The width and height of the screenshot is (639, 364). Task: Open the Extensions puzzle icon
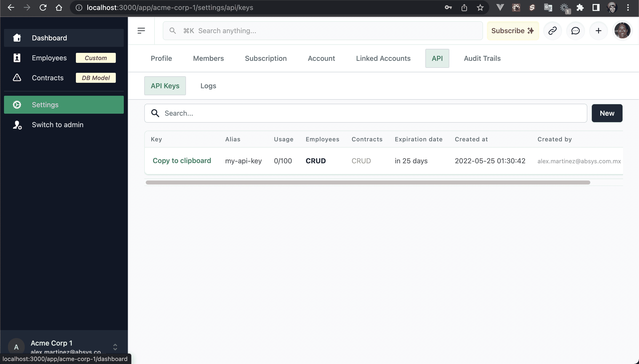point(580,7)
